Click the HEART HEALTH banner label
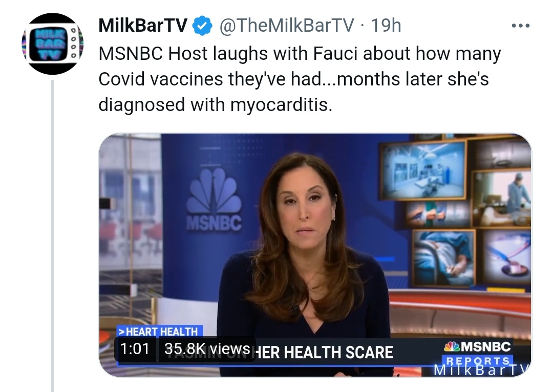 160,332
